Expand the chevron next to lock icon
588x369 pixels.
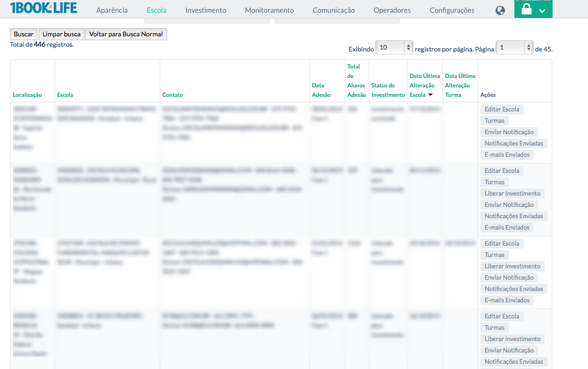(542, 11)
